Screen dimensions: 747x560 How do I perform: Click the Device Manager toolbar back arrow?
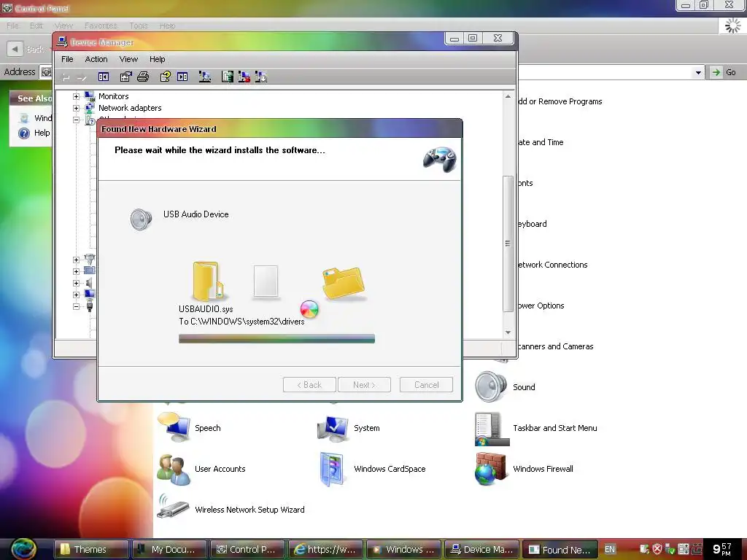(66, 77)
